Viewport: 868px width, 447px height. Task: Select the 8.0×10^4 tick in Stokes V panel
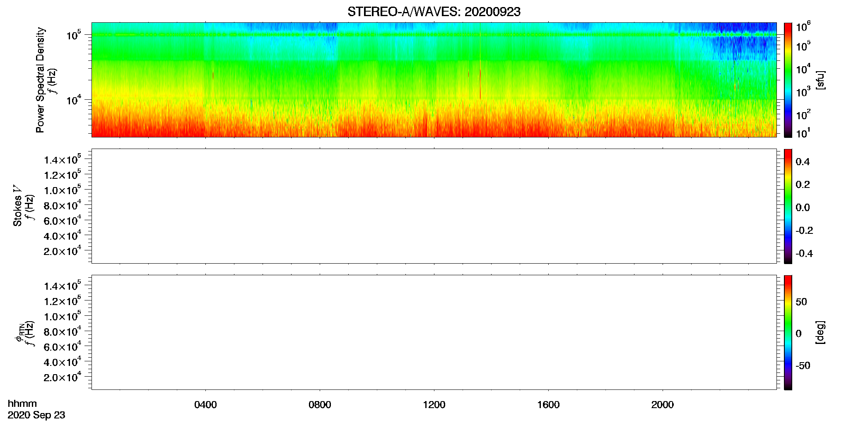63,205
